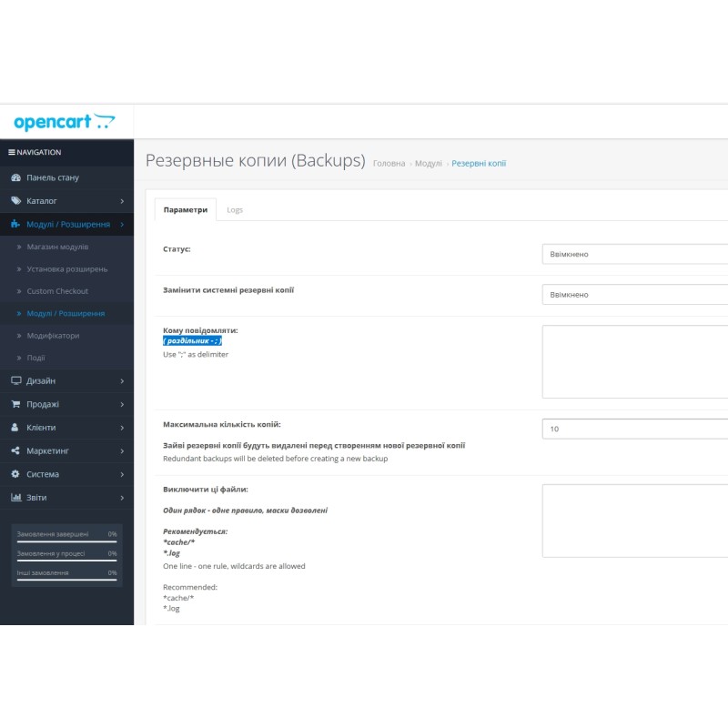Image resolution: width=728 pixels, height=728 pixels.
Task: Click the OpenCart logo
Action: point(65,122)
